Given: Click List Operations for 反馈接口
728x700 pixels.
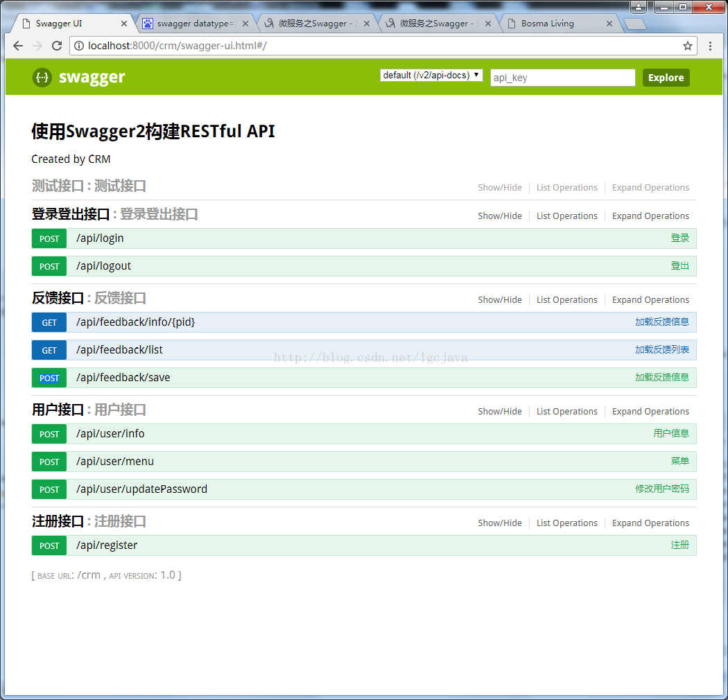Looking at the screenshot, I should tap(567, 300).
